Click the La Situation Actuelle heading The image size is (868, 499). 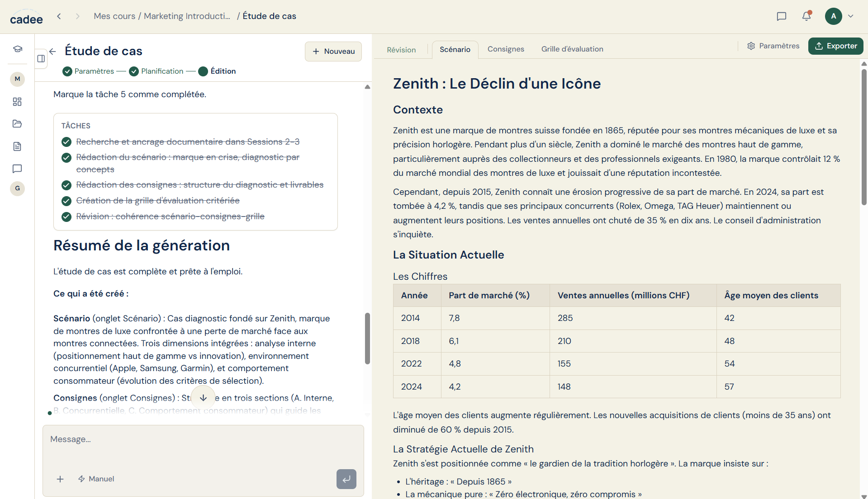point(448,255)
